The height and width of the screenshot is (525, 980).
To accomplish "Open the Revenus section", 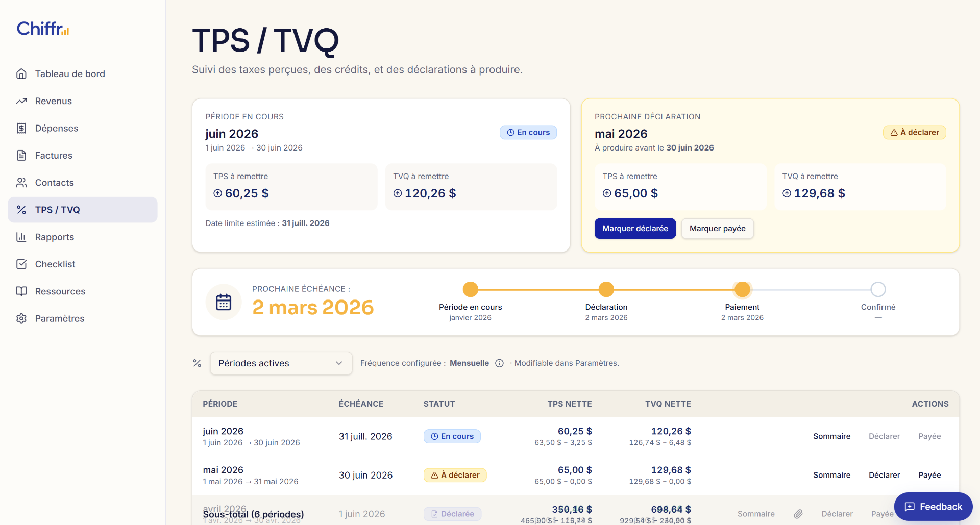I will (83, 101).
